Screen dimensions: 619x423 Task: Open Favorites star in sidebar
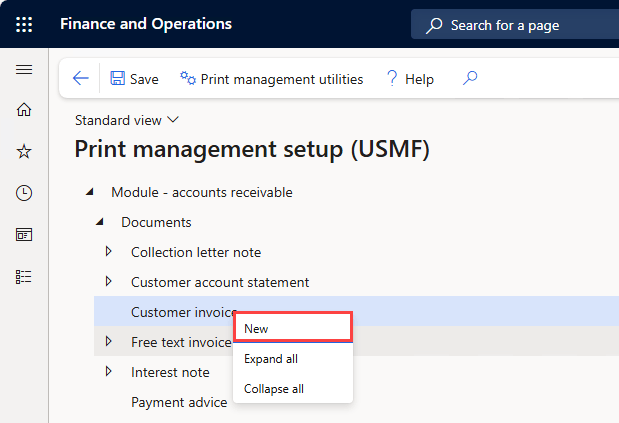click(24, 152)
